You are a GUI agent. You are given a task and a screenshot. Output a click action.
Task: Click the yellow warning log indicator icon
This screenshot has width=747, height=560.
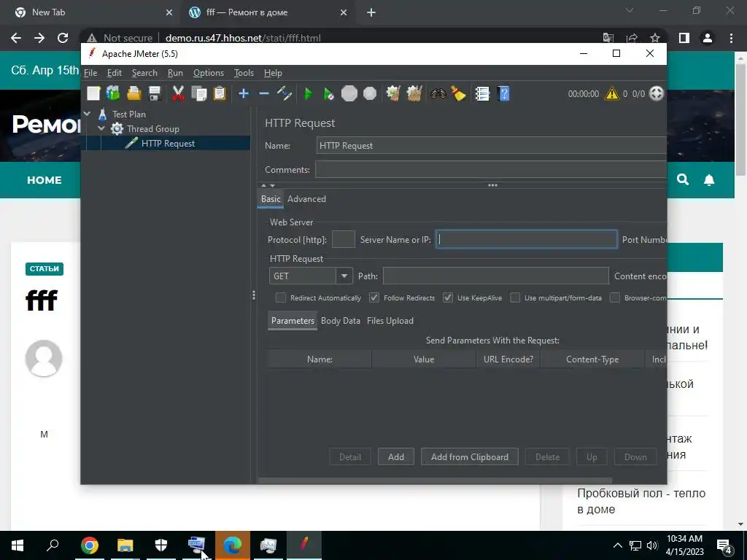(x=612, y=94)
